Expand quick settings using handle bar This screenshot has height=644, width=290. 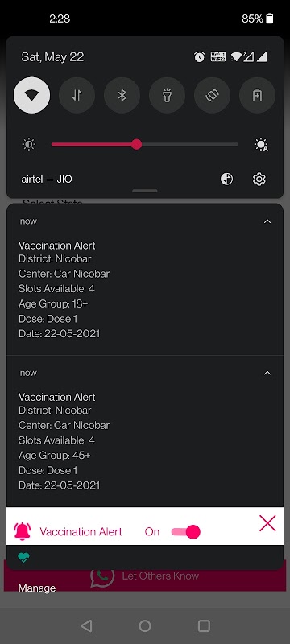click(145, 191)
